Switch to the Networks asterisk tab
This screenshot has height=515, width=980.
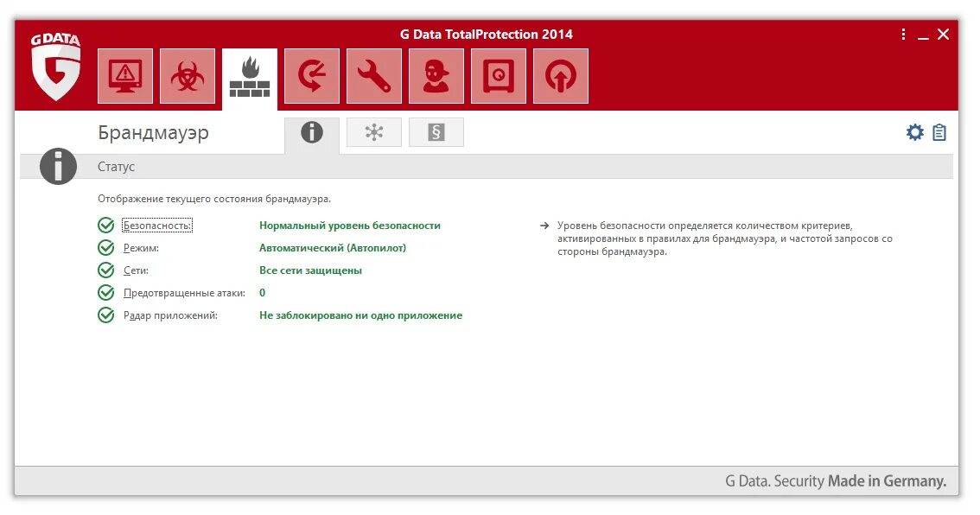pos(373,132)
